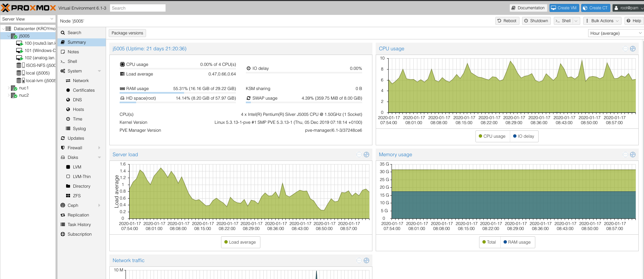The image size is (644, 279).
Task: Open the Updates item
Action: coord(82,138)
